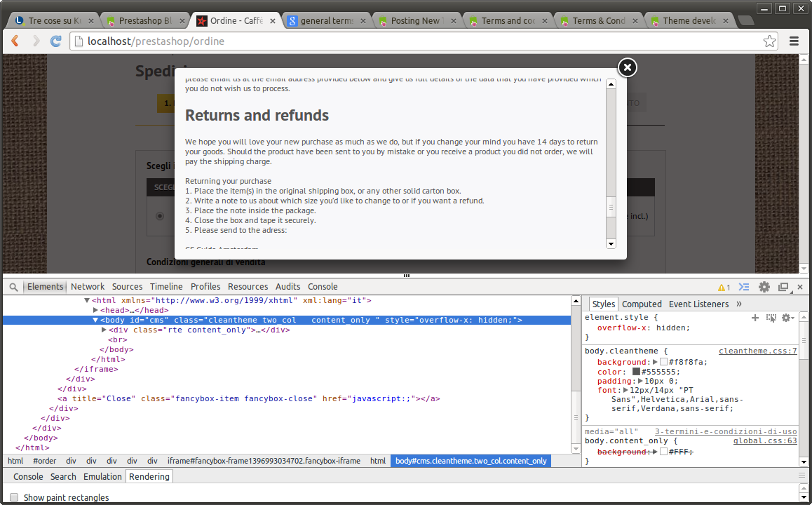Viewport: 812px width, 505px height.
Task: Expand the div.rte content_only node
Action: (x=104, y=330)
